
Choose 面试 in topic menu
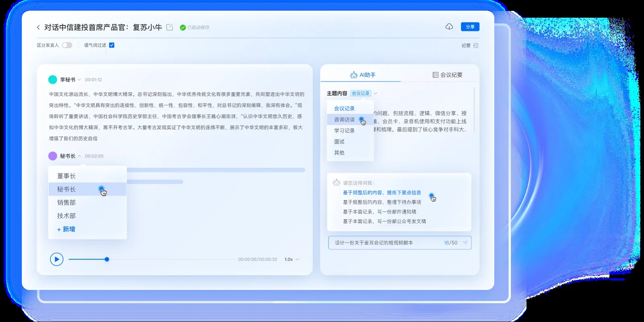(x=350, y=142)
